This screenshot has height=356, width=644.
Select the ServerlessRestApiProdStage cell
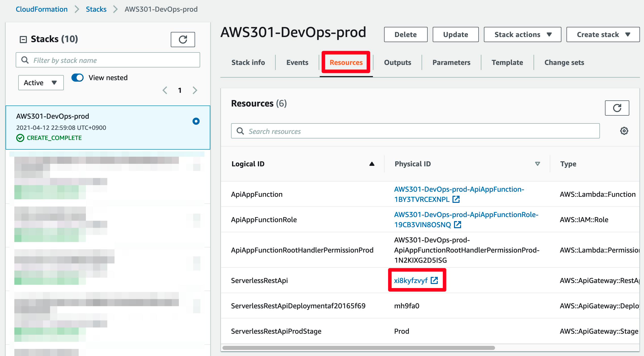[x=276, y=331]
